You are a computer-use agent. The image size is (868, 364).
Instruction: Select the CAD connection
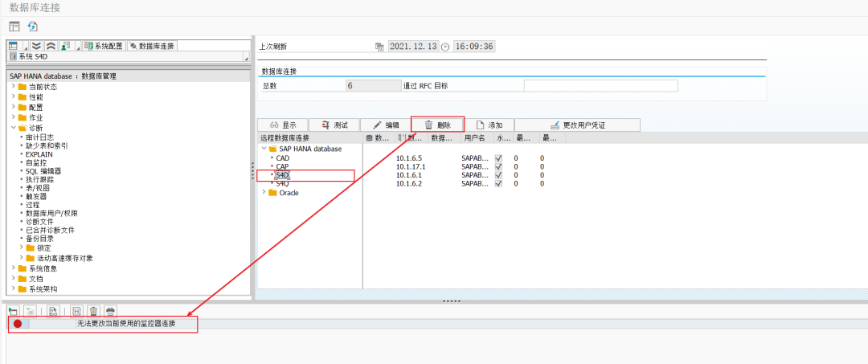(283, 157)
